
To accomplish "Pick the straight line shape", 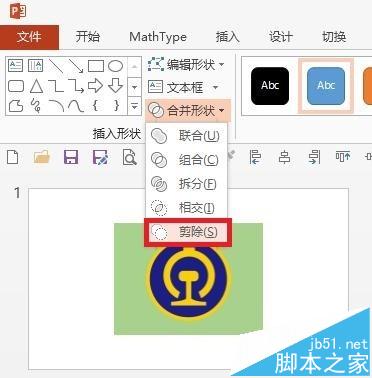I will tap(56, 66).
